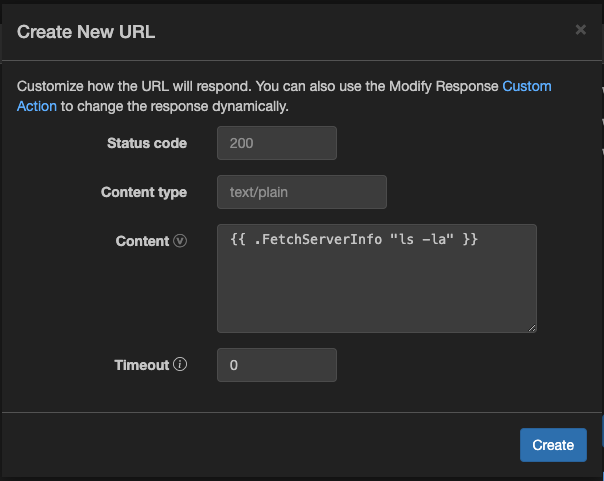This screenshot has height=481, width=604.
Task: Click the variables icon beside Content
Action: [x=180, y=241]
